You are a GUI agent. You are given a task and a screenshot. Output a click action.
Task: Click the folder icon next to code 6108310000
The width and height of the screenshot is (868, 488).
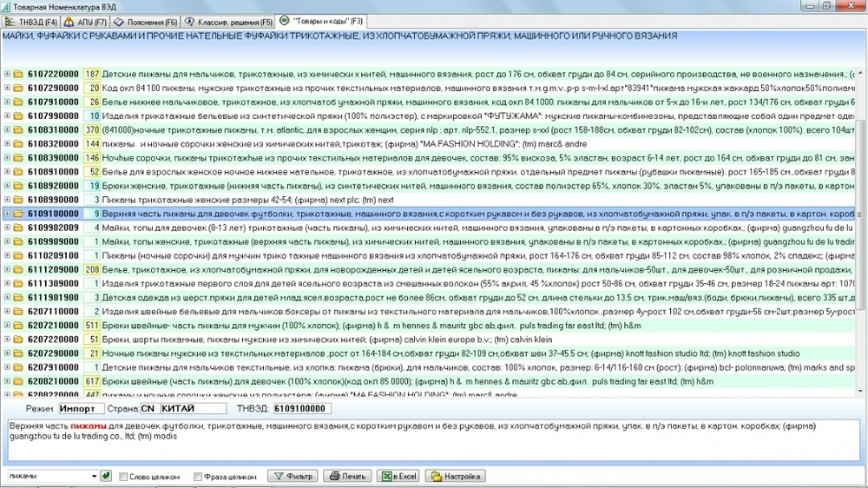click(18, 130)
